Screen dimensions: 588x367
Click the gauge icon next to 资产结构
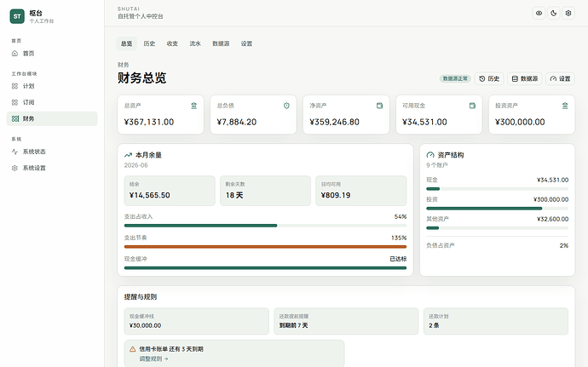point(430,155)
